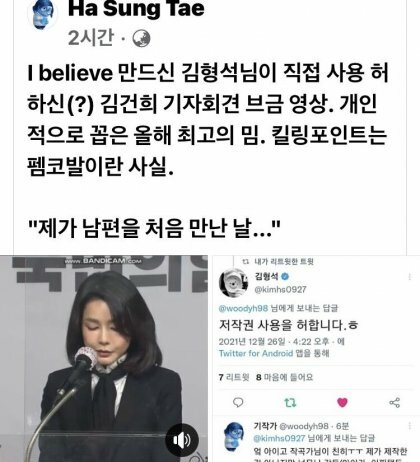Open the three-dot menu on 김형석's tweet
Screen dimensions: 420x462
(409, 277)
